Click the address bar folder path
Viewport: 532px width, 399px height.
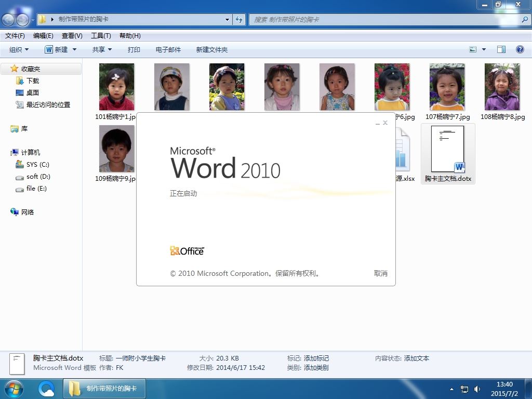(84, 19)
